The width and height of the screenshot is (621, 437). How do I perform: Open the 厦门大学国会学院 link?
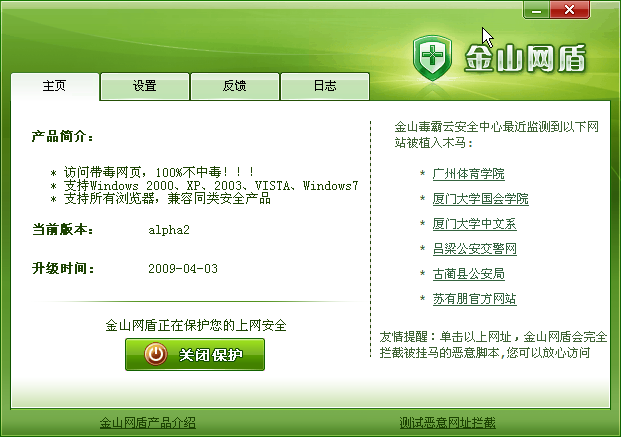click(x=480, y=199)
